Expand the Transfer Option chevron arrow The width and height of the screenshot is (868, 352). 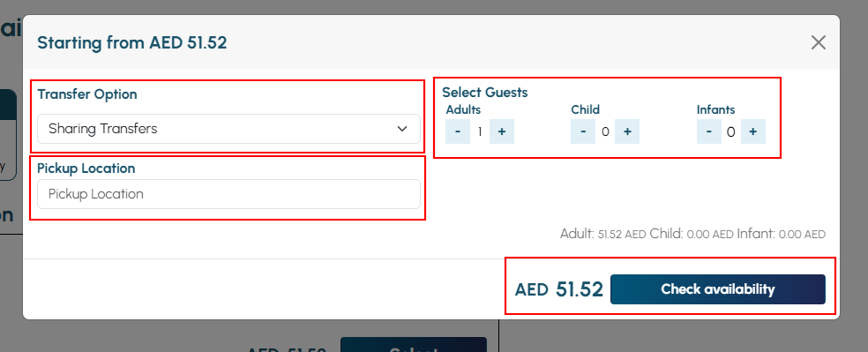pyautogui.click(x=402, y=129)
